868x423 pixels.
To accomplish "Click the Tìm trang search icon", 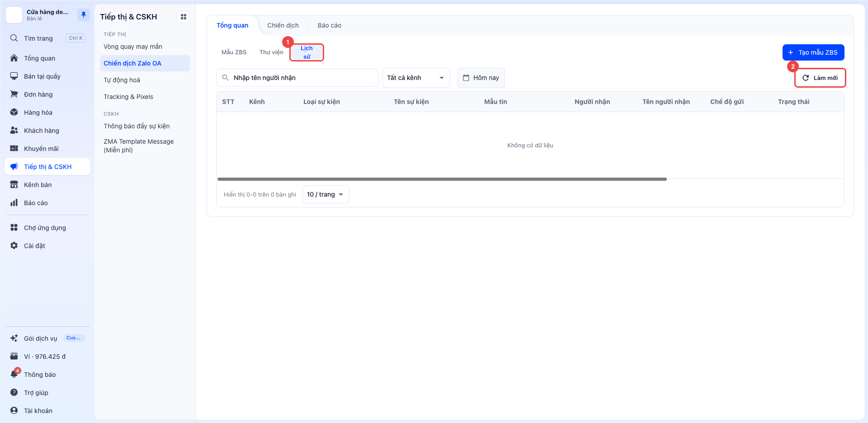I will click(x=14, y=38).
